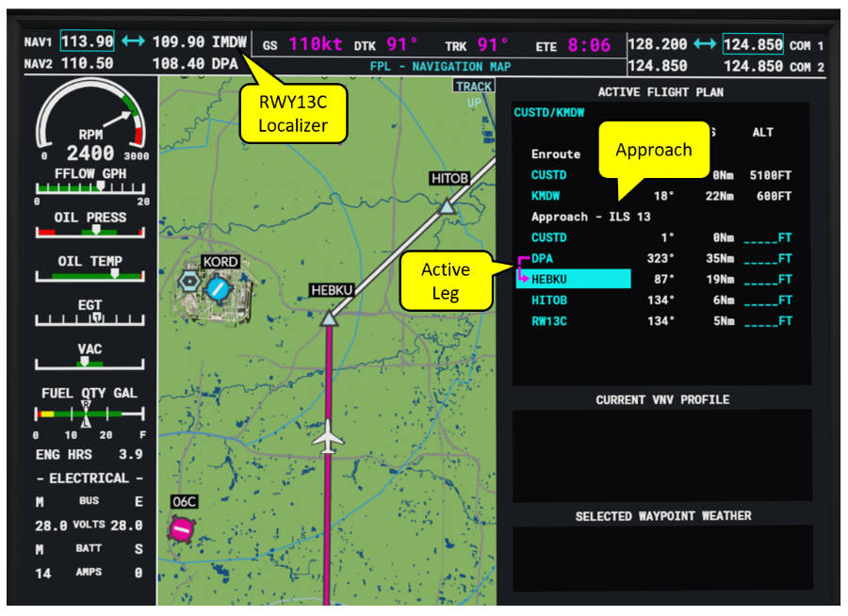Open the ACTIVE FLIGHT PLAN header menu
Viewport: 848px width, 616px height.
[x=660, y=91]
